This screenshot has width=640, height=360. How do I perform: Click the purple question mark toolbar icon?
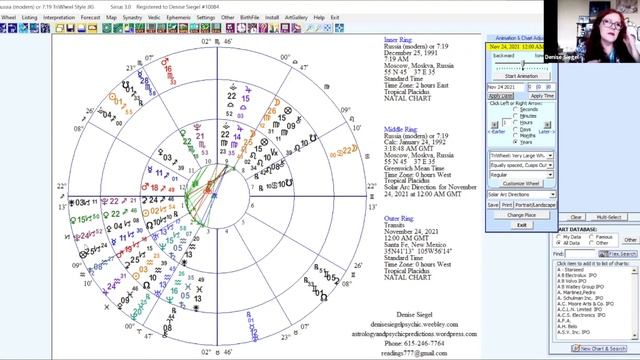[264, 28]
